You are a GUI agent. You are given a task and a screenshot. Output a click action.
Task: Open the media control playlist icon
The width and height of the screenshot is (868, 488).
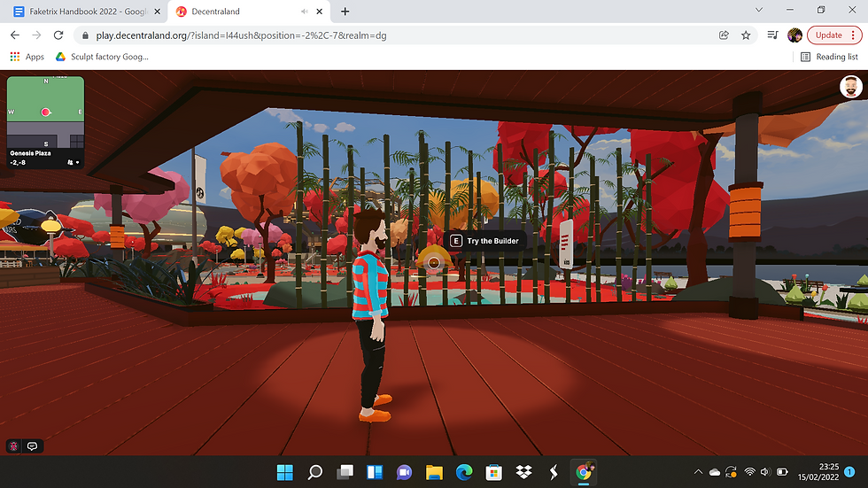coord(772,35)
